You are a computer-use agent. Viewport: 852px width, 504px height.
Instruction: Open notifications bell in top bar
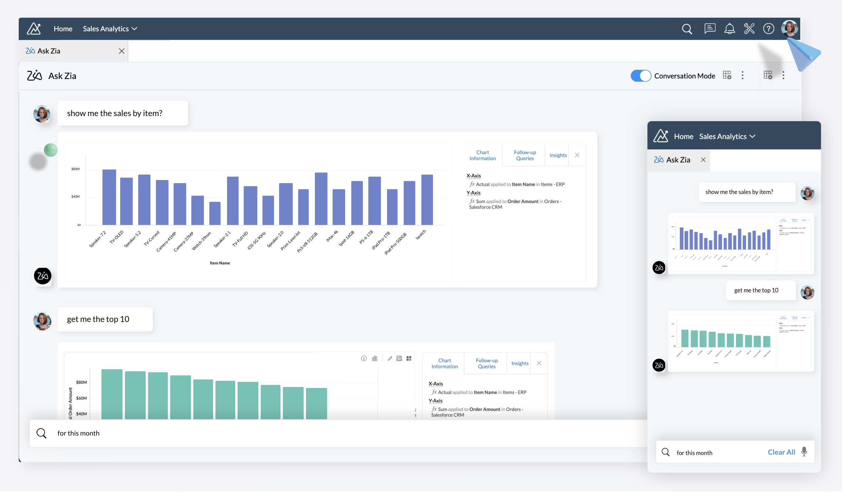(x=730, y=29)
